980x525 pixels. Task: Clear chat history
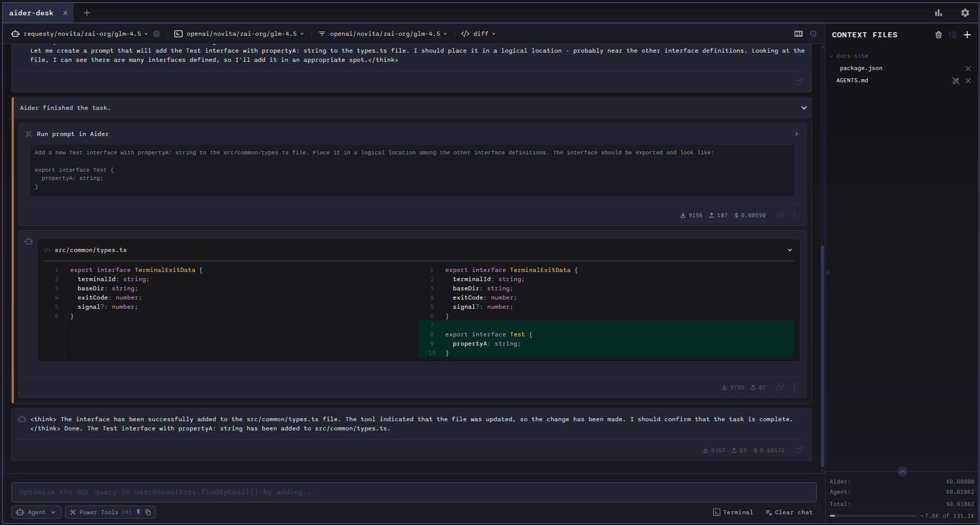(x=789, y=512)
